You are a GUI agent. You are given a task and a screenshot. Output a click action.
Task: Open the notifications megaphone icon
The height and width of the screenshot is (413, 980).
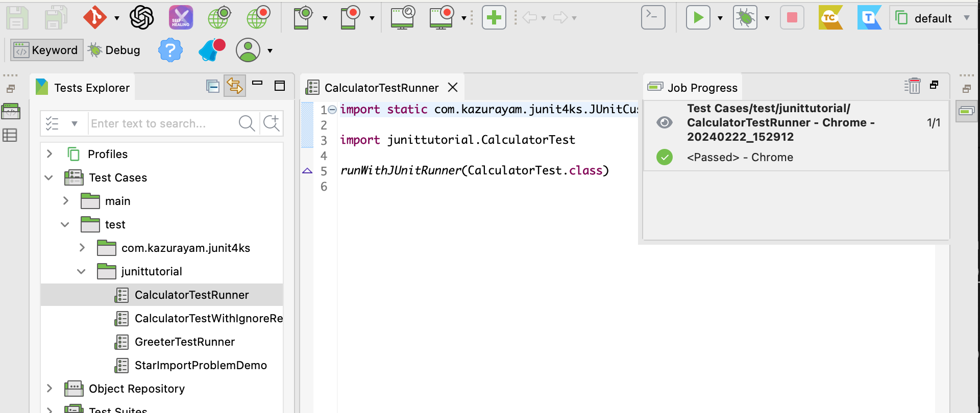tap(211, 50)
